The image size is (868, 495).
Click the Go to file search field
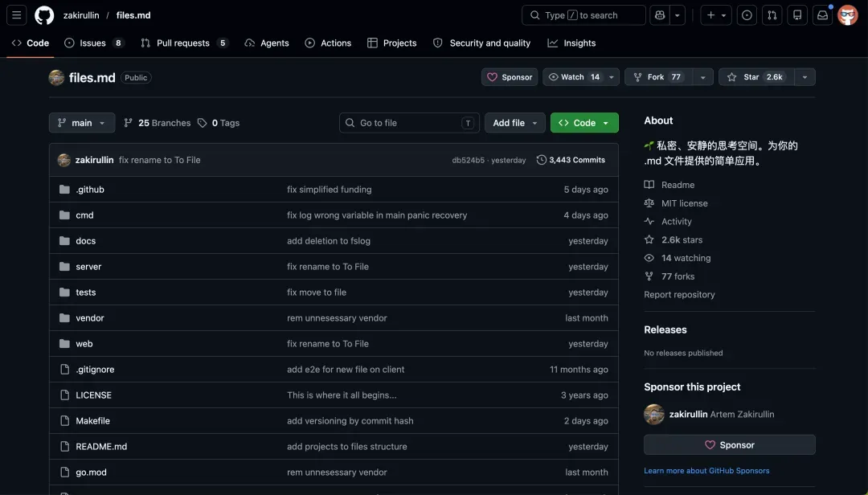point(409,123)
